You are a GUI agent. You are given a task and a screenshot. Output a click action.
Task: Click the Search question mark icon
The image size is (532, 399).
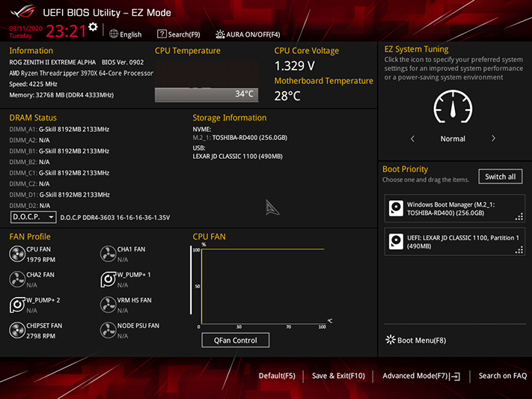(x=162, y=34)
